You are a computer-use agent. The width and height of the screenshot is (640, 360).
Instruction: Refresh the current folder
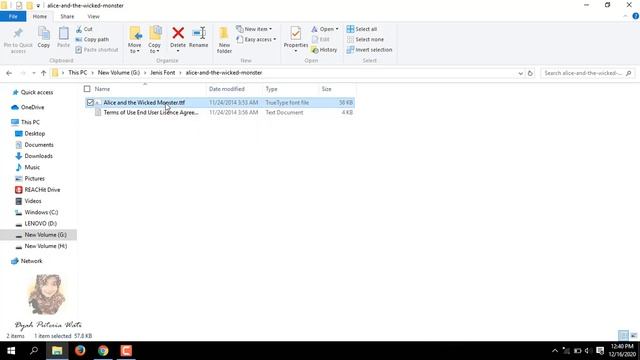point(530,73)
